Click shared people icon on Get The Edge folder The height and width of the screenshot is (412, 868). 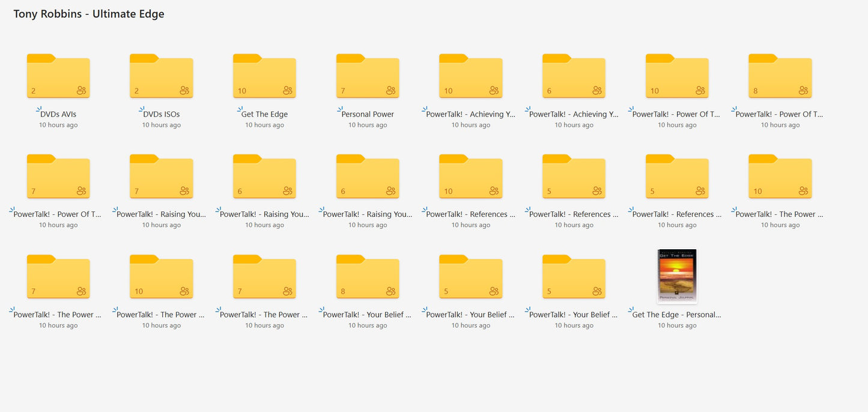288,91
